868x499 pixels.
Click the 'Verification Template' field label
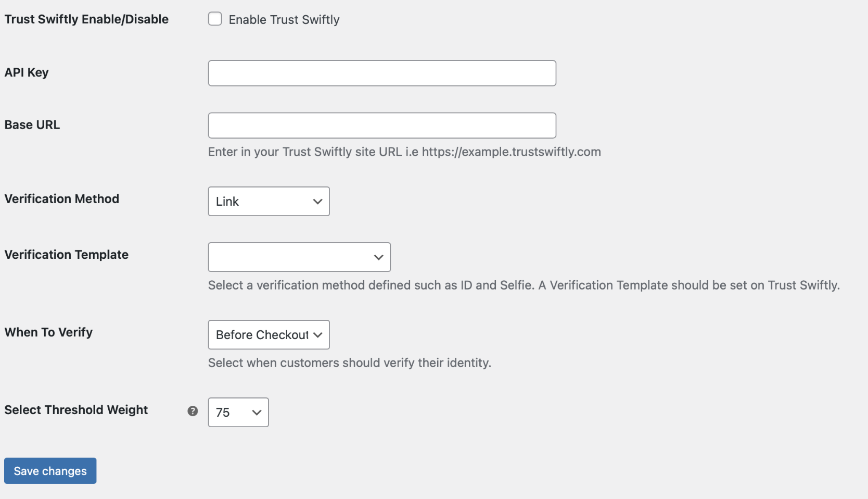(x=67, y=255)
